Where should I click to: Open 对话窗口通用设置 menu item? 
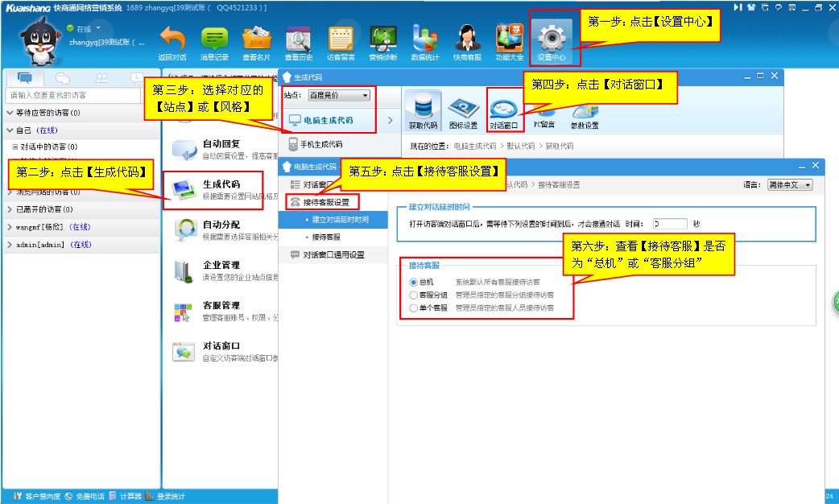pos(333,254)
